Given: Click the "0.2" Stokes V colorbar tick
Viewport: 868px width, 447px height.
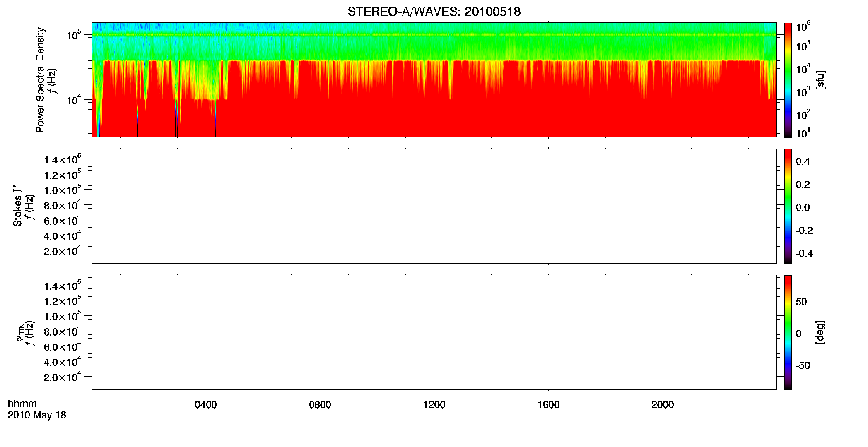Looking at the screenshot, I should click(x=803, y=185).
